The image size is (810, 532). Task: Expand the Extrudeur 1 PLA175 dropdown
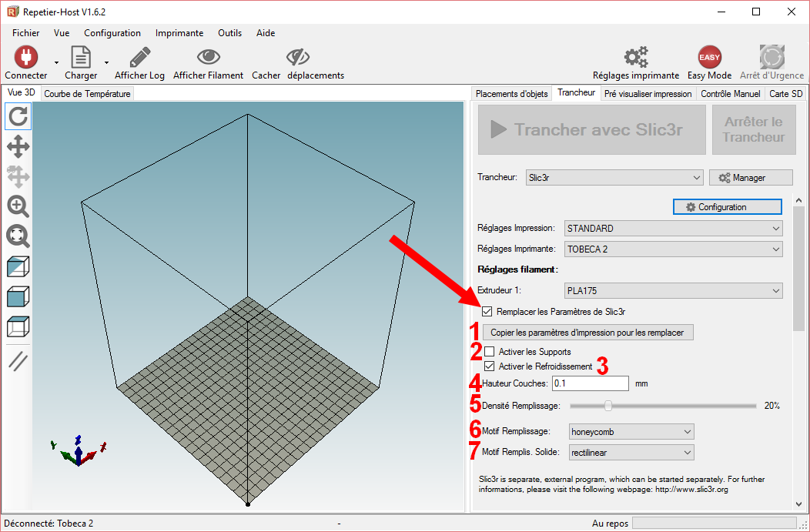pos(674,291)
